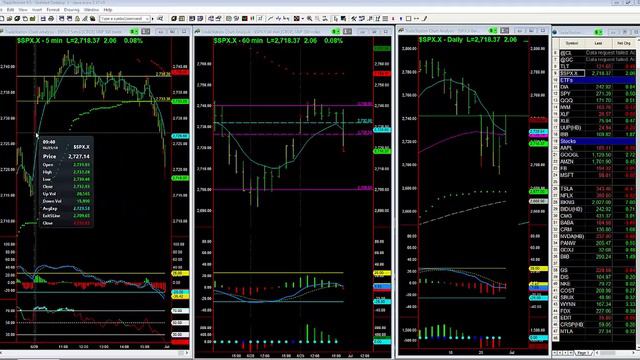This screenshot has height=360, width=640.
Task: Click the open folder toolbar icon
Action: click(9, 18)
